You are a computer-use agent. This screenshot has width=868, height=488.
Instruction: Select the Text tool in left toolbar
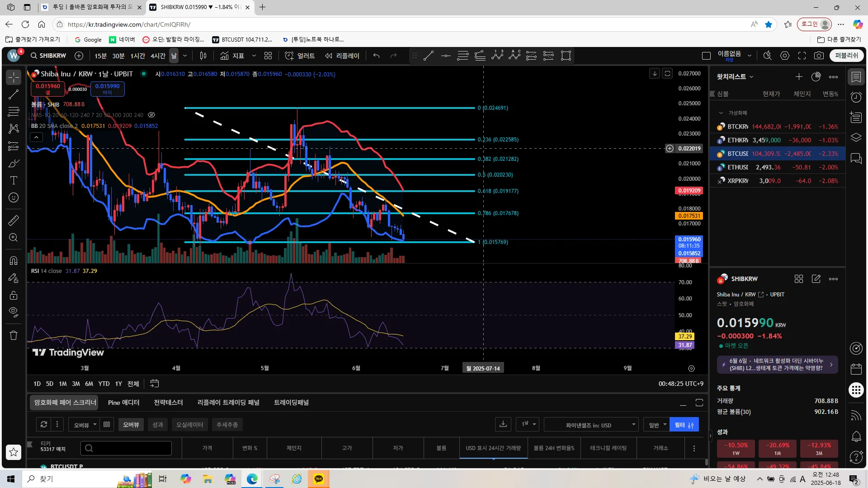click(14, 180)
